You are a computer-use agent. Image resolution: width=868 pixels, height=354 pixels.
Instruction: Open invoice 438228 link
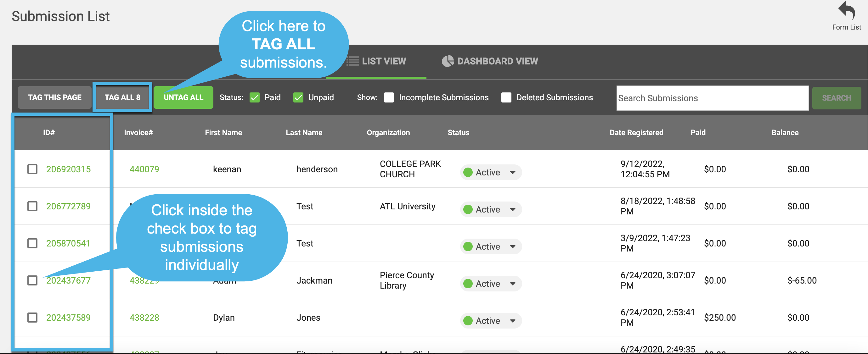tap(144, 318)
